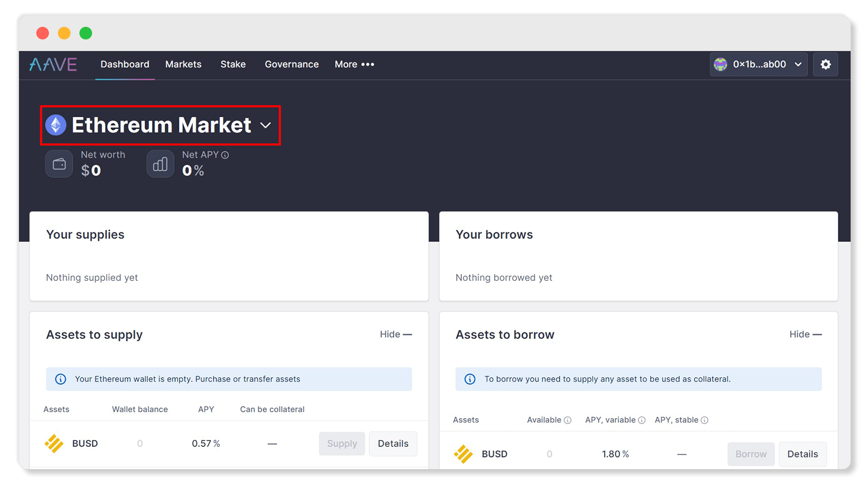Viewport: 868px width, 487px height.
Task: Click the Ethereum Market title
Action: click(162, 125)
